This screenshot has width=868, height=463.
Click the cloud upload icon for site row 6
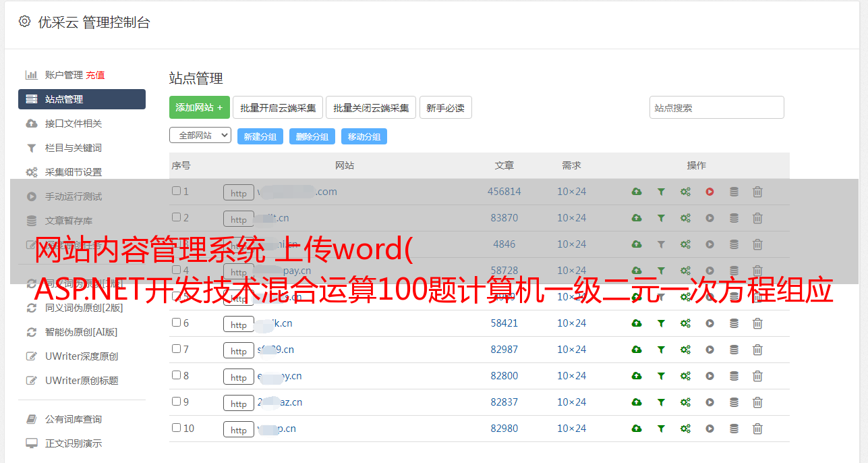tap(637, 323)
